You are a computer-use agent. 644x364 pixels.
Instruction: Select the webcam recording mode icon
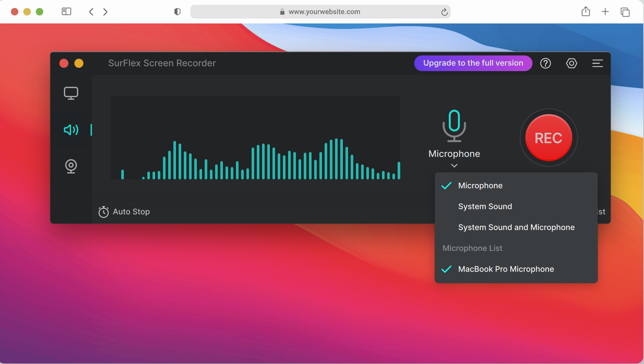click(x=71, y=166)
